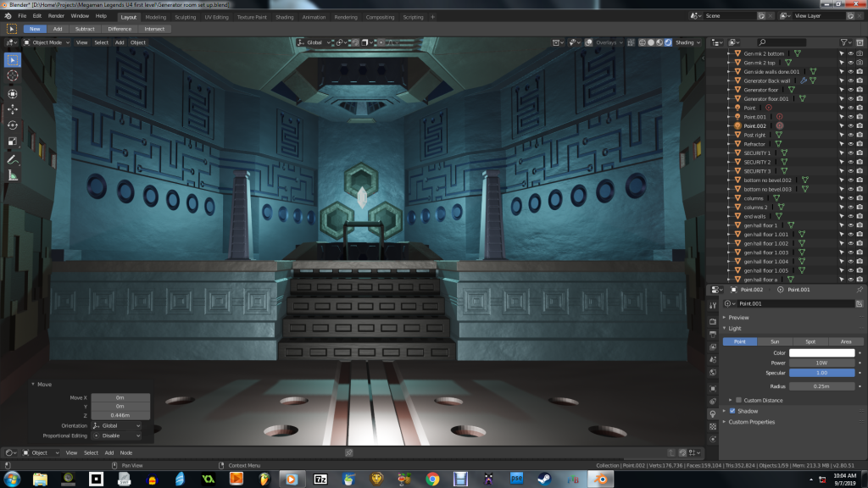Click wrench modifier icon on Generator Back wall

[x=804, y=80]
